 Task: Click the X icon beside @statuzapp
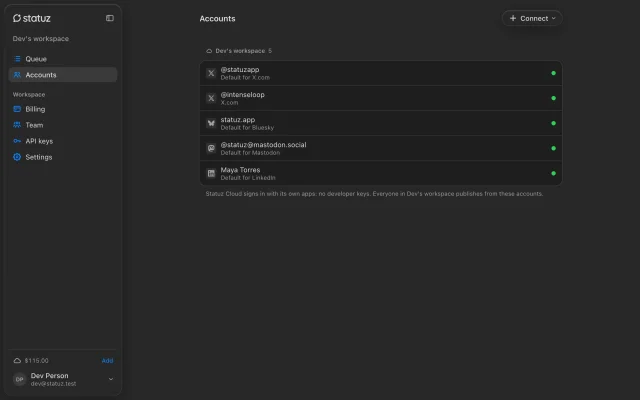coord(211,73)
